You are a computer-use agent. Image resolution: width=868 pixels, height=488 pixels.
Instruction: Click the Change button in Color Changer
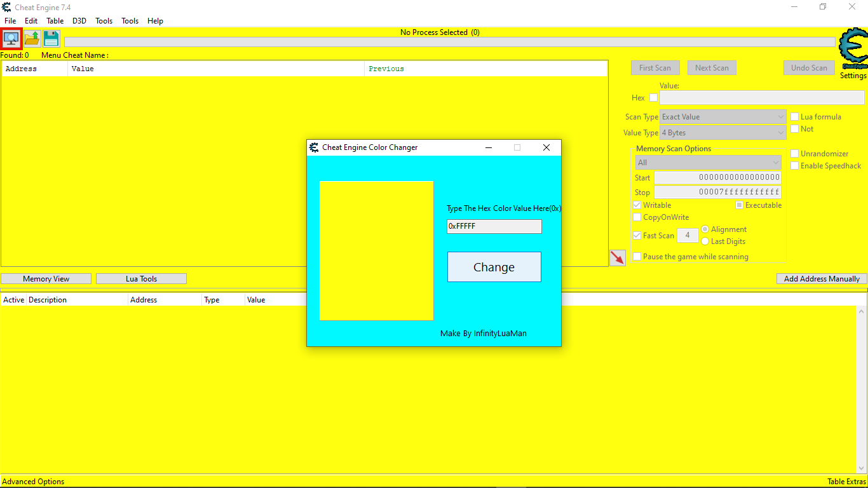(494, 267)
